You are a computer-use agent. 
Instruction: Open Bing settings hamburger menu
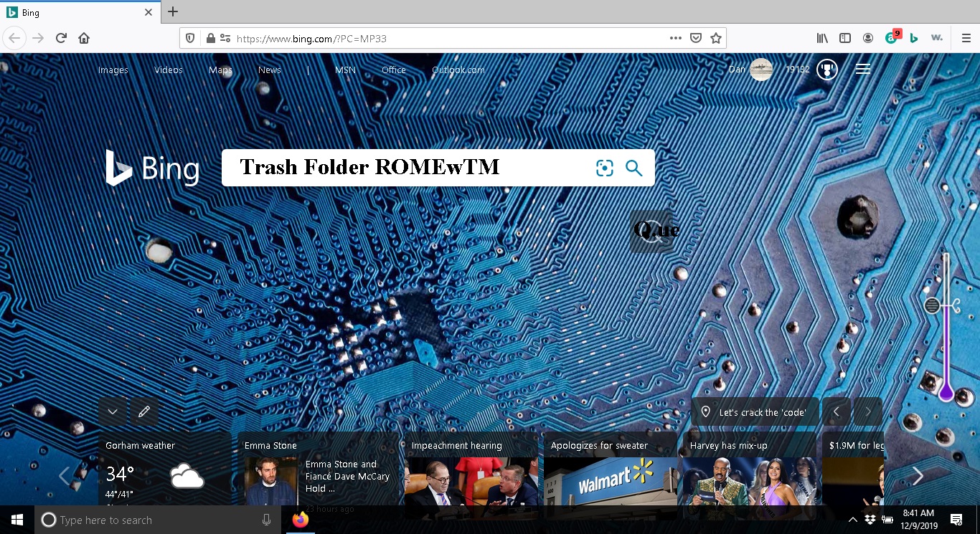point(863,69)
